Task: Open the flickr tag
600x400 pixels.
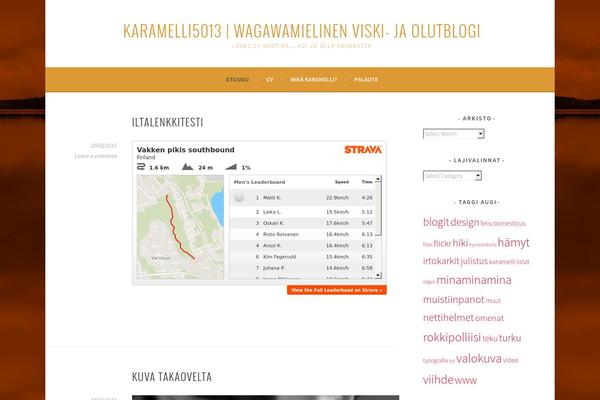Action: click(442, 243)
